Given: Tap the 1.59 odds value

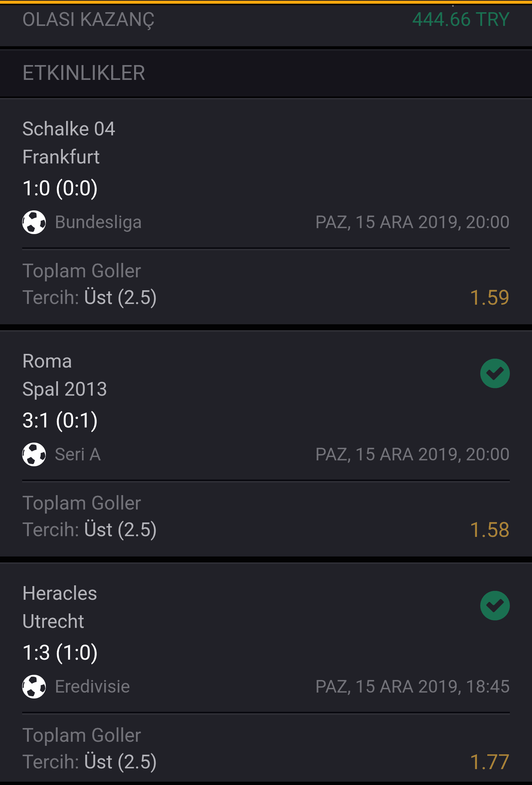Looking at the screenshot, I should pyautogui.click(x=490, y=298).
